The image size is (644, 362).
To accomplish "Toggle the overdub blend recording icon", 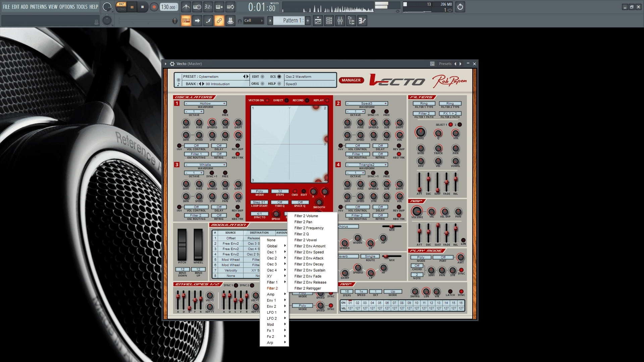I will pyautogui.click(x=219, y=7).
